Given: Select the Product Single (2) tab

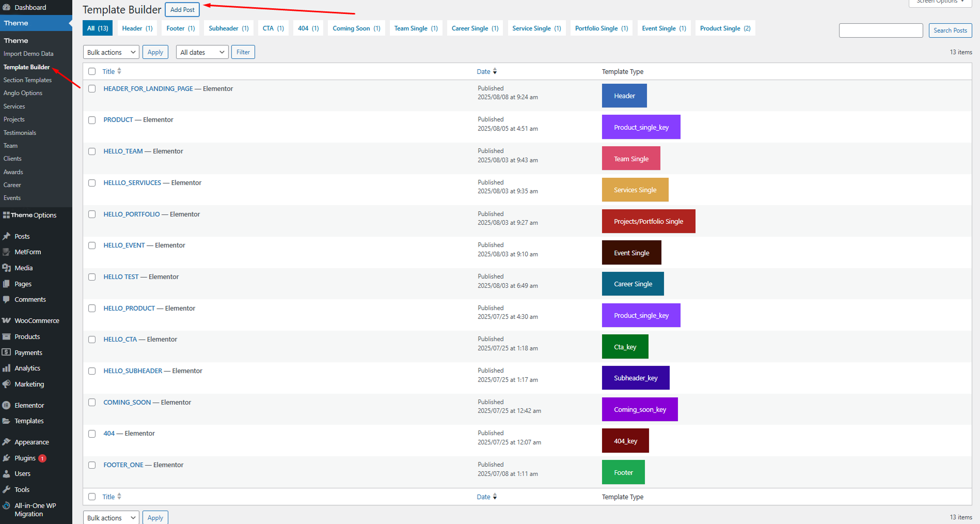Looking at the screenshot, I should 725,28.
